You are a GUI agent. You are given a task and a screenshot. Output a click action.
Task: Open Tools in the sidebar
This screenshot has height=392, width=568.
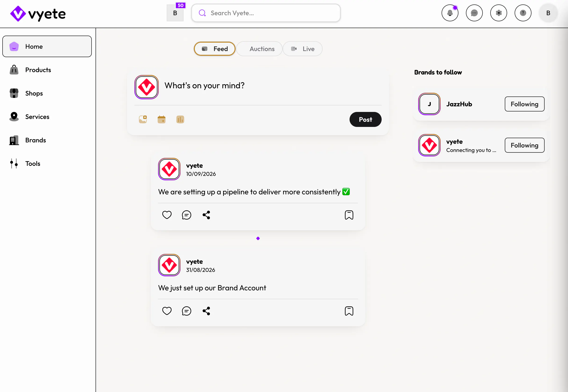tap(47, 164)
